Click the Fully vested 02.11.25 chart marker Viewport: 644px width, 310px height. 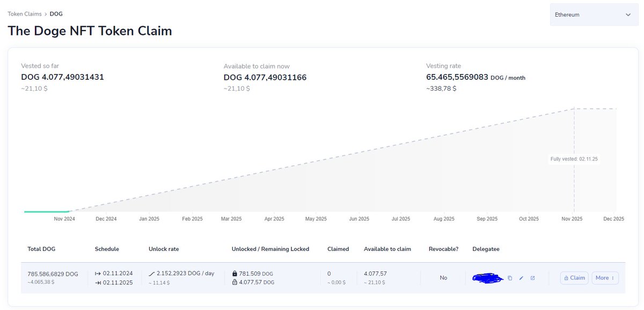click(x=574, y=159)
